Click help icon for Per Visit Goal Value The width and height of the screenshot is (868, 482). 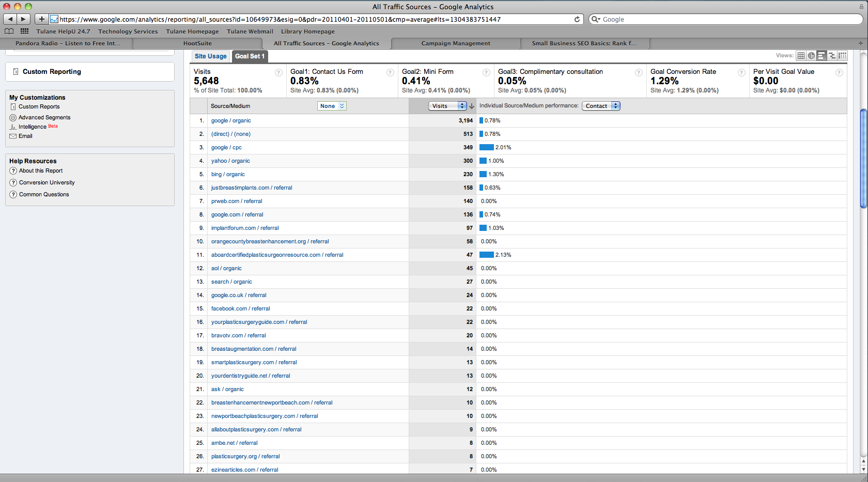[x=839, y=73]
